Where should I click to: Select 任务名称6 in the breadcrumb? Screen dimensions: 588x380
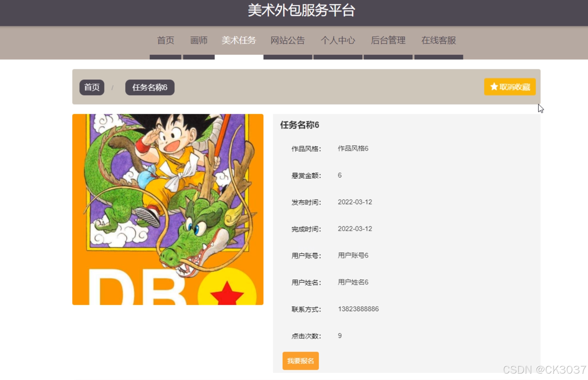pyautogui.click(x=149, y=87)
